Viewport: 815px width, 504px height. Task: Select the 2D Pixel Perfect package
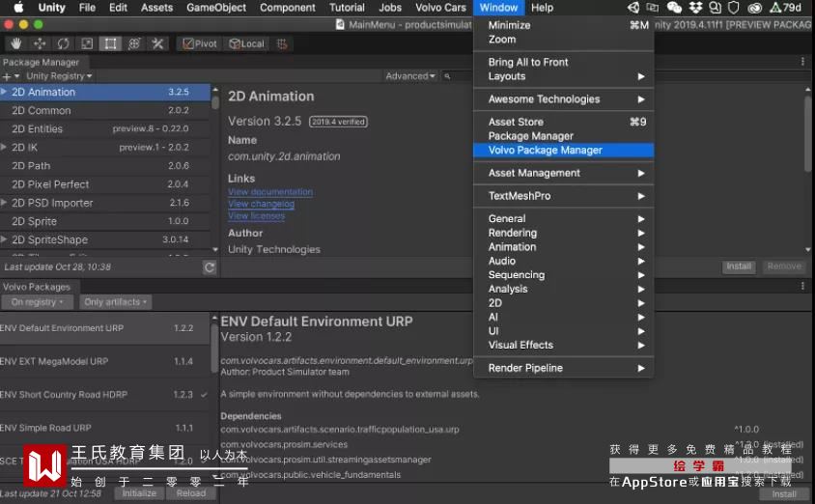105,184
